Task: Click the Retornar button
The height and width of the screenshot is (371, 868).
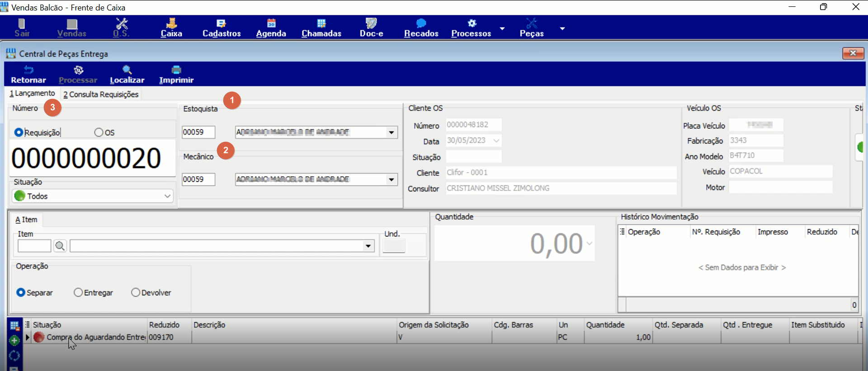Action: [x=28, y=75]
